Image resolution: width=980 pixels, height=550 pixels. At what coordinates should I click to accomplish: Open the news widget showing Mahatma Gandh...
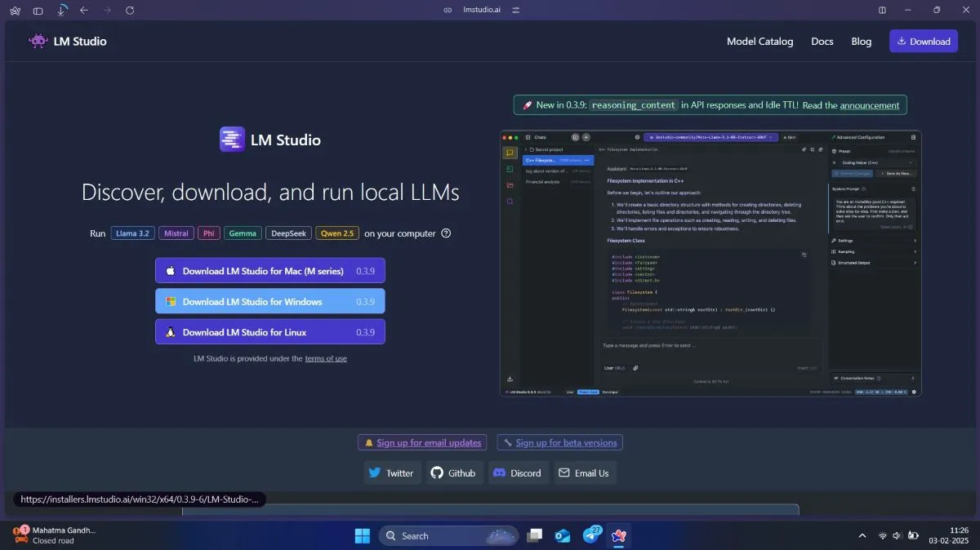pos(55,535)
